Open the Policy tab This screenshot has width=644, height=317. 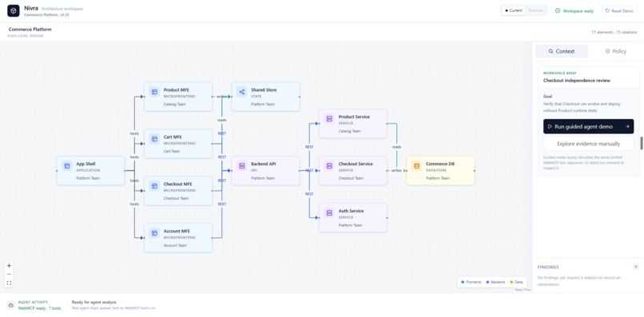(615, 51)
